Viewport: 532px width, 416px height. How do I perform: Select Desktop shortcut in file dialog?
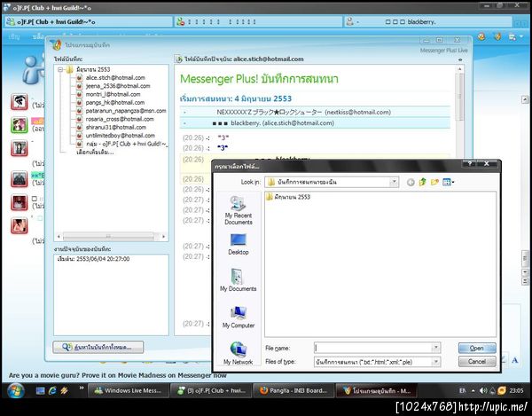(x=239, y=244)
